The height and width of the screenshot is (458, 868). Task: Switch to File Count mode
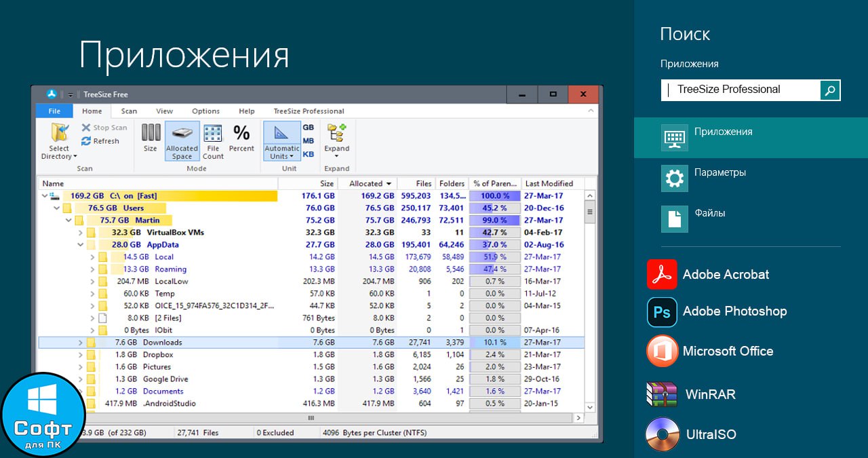tap(213, 141)
